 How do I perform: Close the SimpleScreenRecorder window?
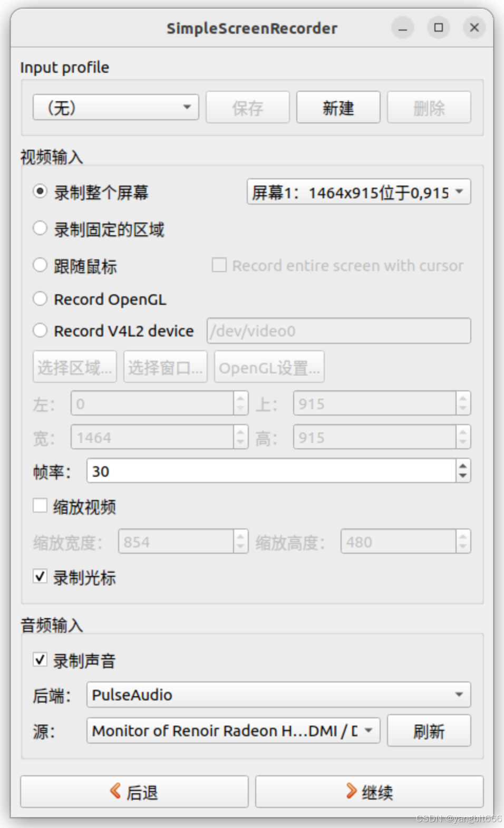474,27
